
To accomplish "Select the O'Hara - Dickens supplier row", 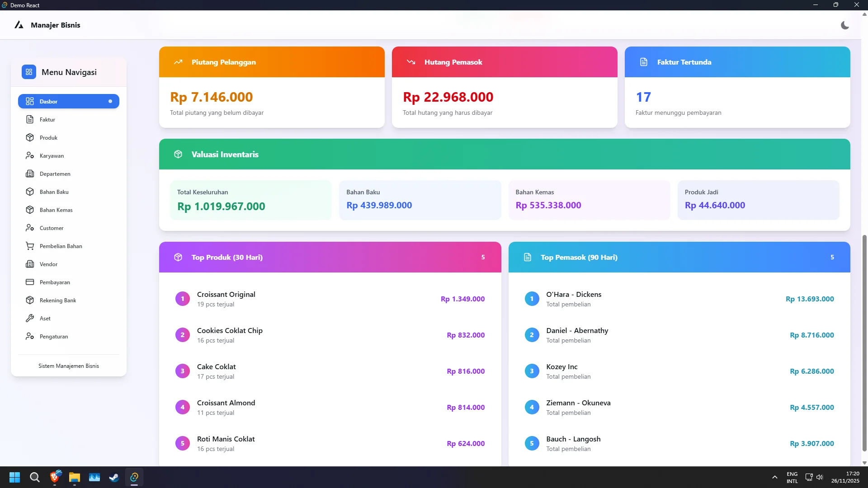I will tap(679, 299).
